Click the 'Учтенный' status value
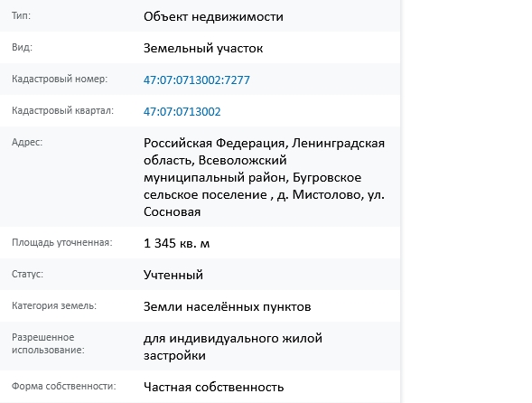Viewport: 532px width, 403px height. coord(173,275)
